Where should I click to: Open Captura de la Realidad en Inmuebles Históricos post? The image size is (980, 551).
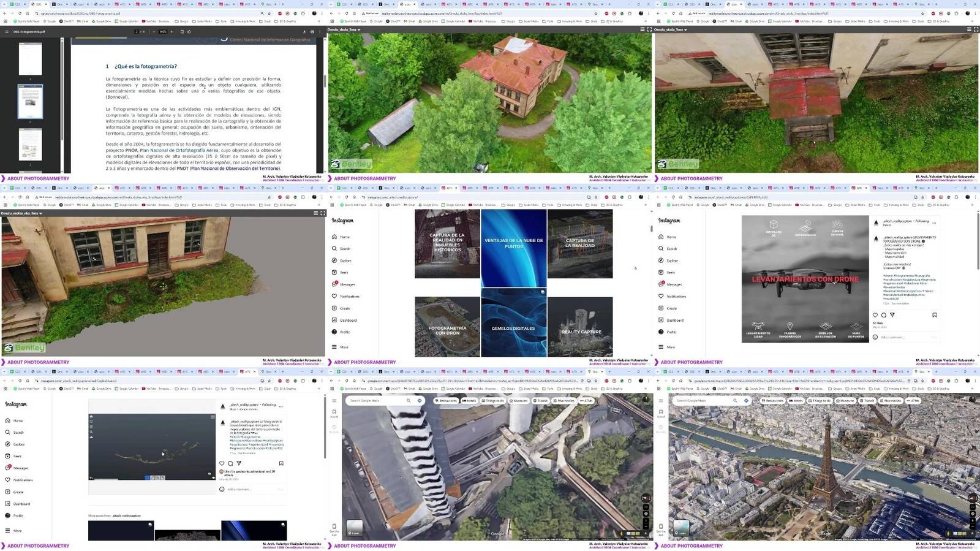447,243
